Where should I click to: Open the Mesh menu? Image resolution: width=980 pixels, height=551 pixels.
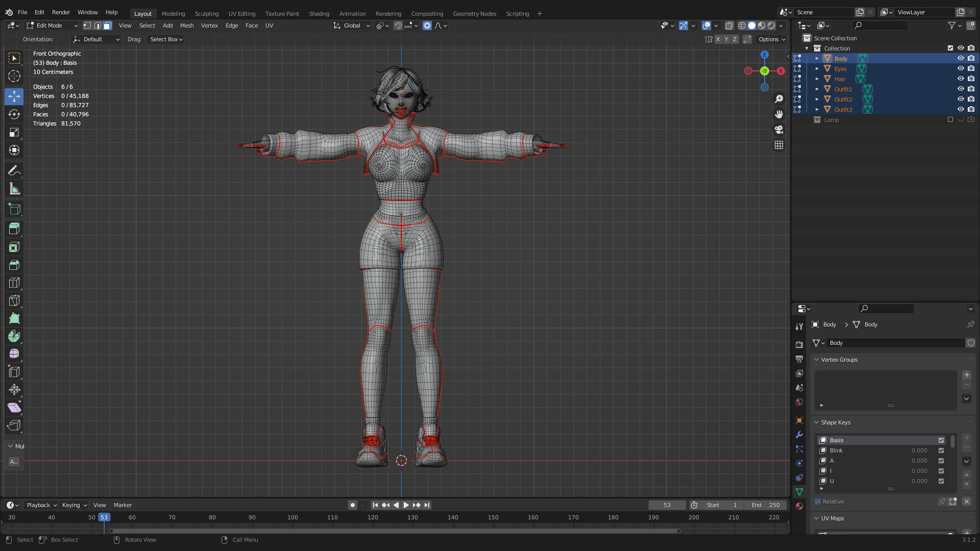[x=187, y=26]
